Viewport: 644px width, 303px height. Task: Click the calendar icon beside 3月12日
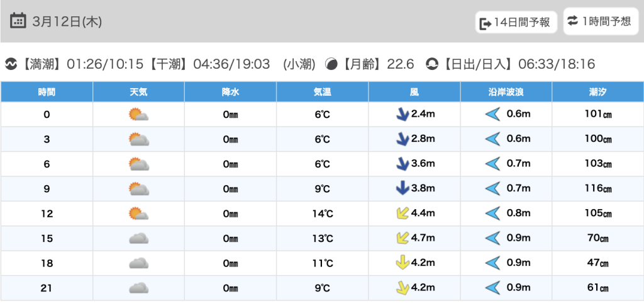tap(18, 21)
